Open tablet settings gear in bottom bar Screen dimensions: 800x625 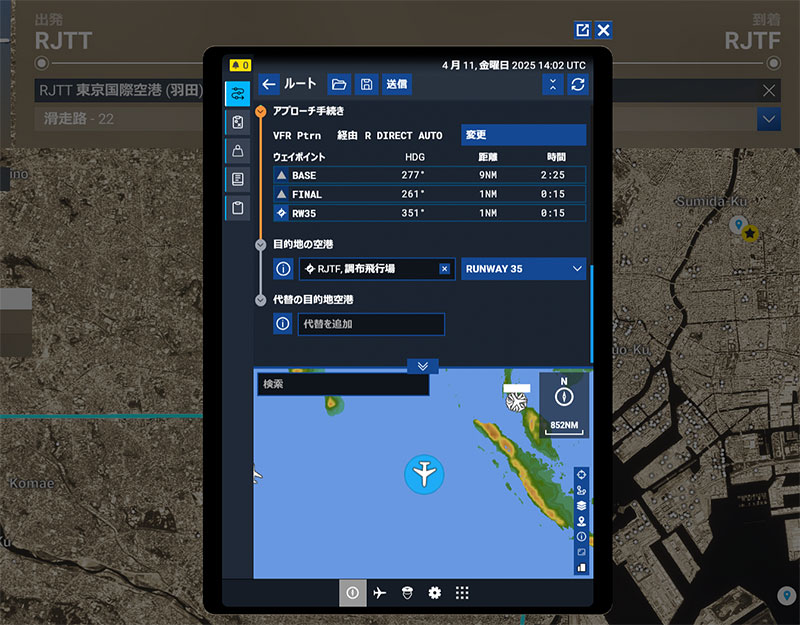[x=434, y=593]
